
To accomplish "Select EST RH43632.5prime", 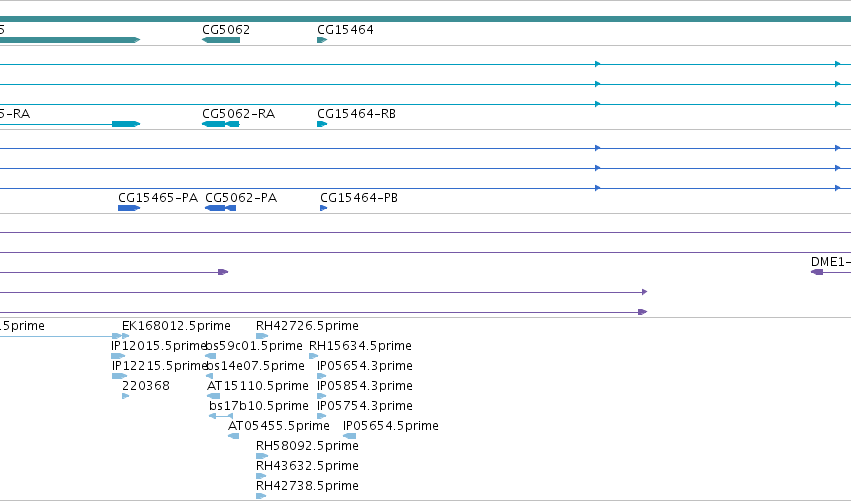I will [x=307, y=467].
